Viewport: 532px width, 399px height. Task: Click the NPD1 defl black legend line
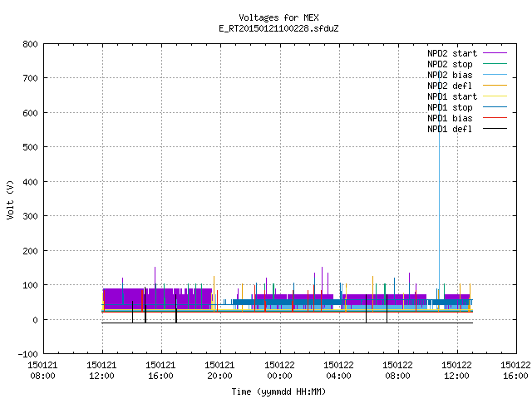pos(495,129)
